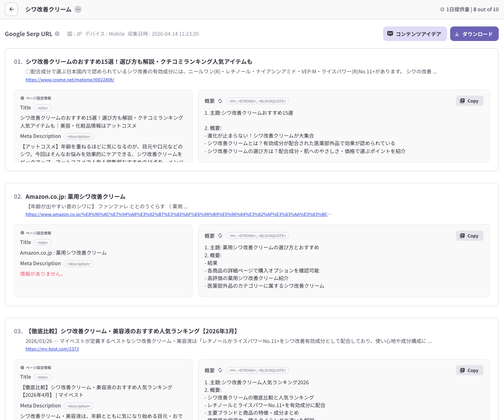The width and height of the screenshot is (504, 420).
Task: Click ページ設定情報 info icon in result 02
Action: 22,233
